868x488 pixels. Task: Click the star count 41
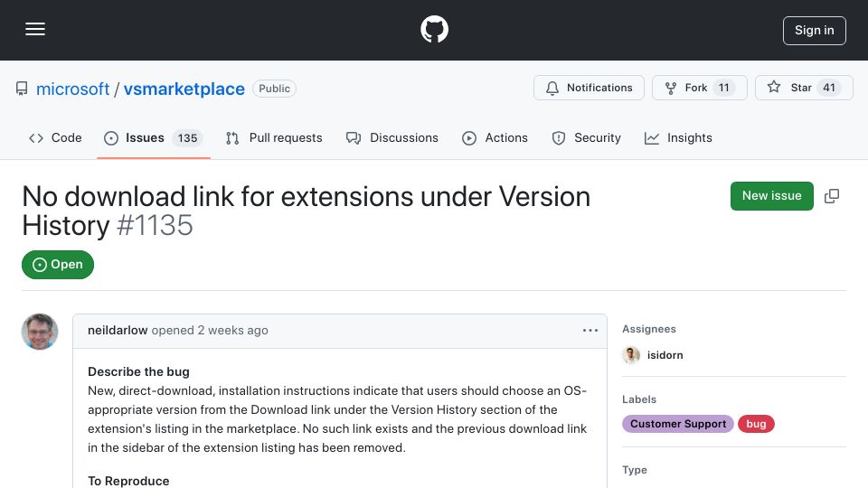(829, 88)
